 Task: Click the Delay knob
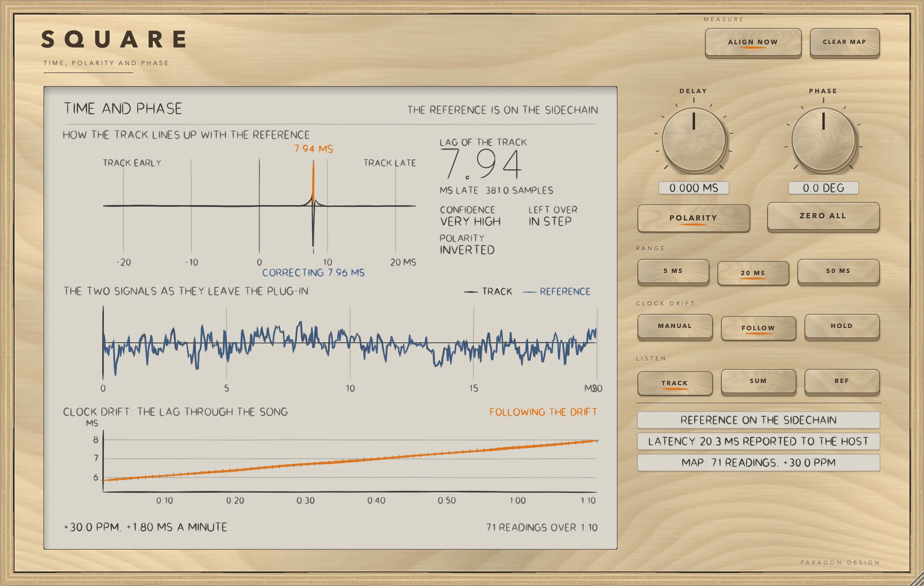[x=694, y=140]
